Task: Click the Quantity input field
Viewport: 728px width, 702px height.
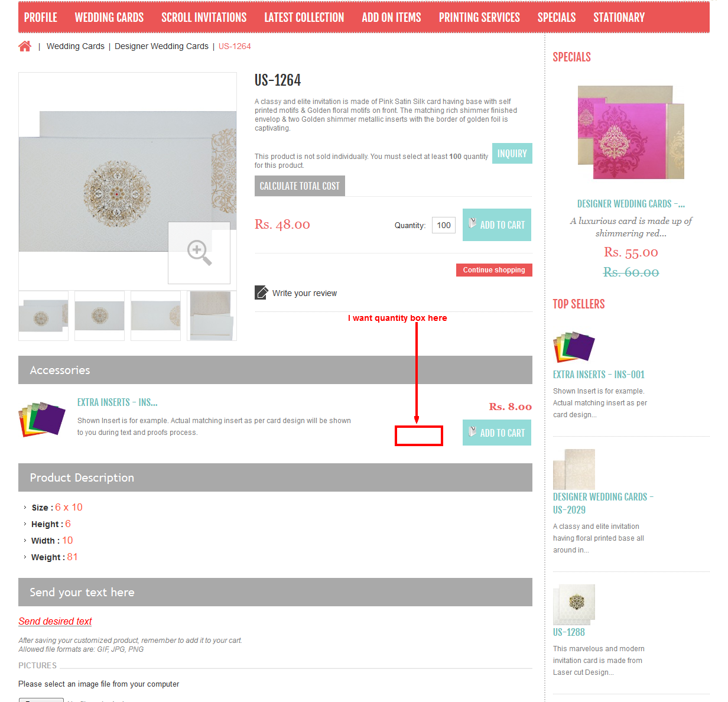Action: point(444,225)
